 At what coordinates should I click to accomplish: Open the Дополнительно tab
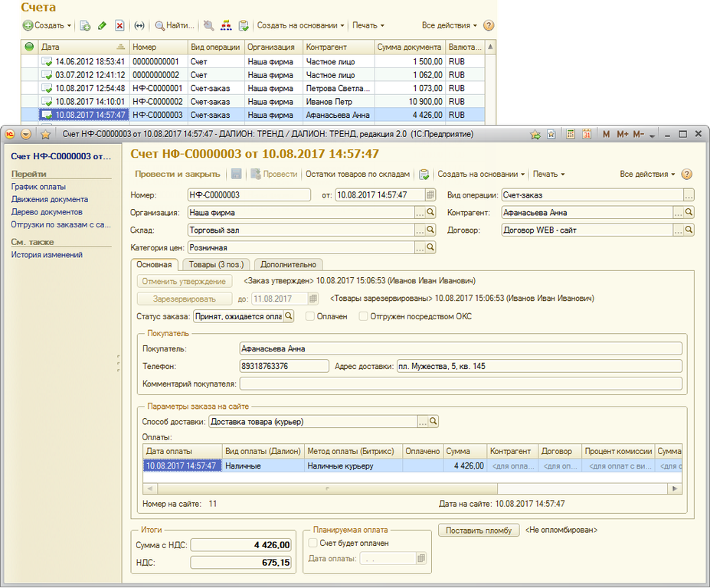(288, 264)
